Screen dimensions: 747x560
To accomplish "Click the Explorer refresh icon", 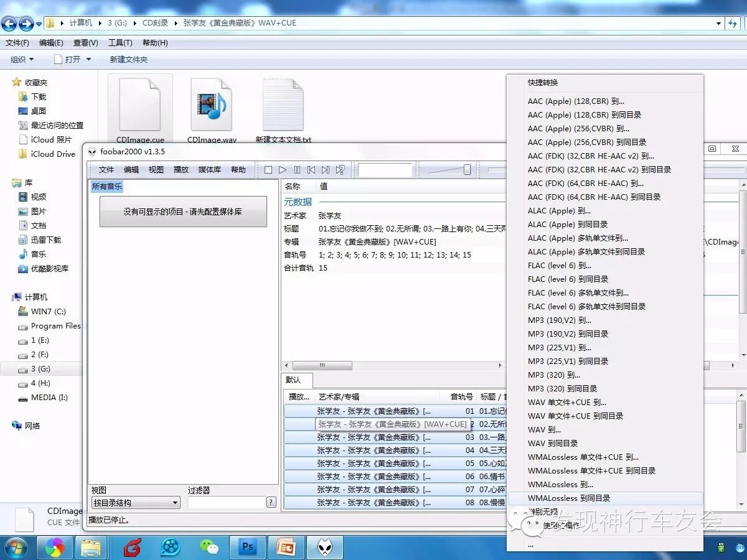I will tap(733, 23).
